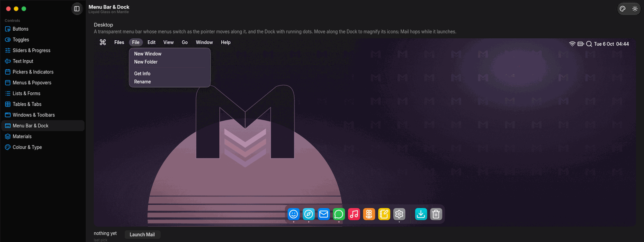
Task: Click the 'nothing yet' last pick text
Action: click(105, 234)
